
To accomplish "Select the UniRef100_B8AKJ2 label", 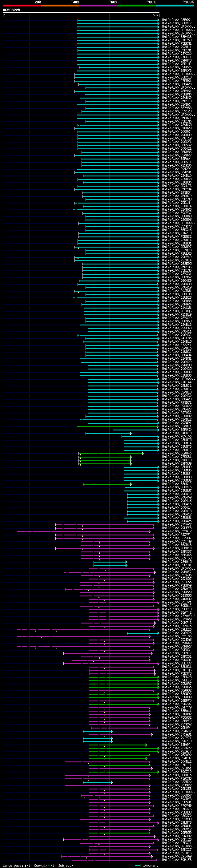I will tap(176, 484).
